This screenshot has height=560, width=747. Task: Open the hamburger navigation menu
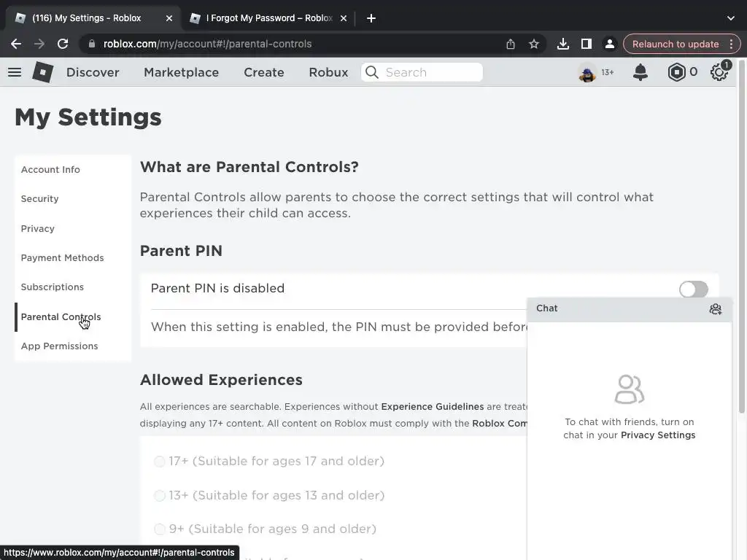tap(15, 72)
